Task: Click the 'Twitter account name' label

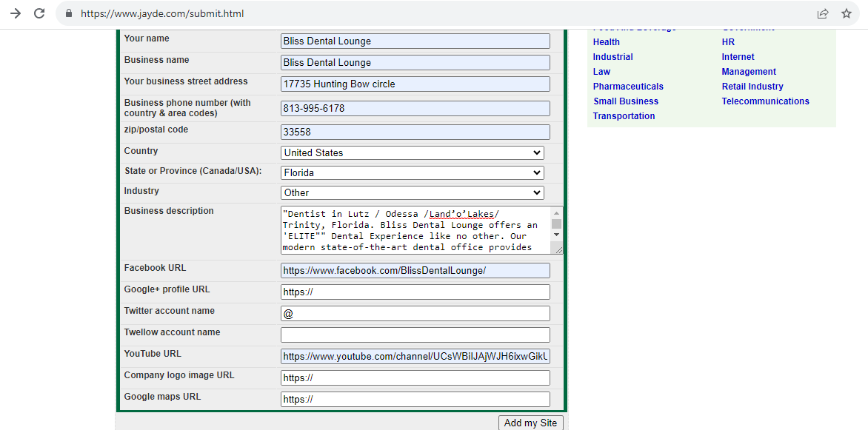Action: (170, 311)
